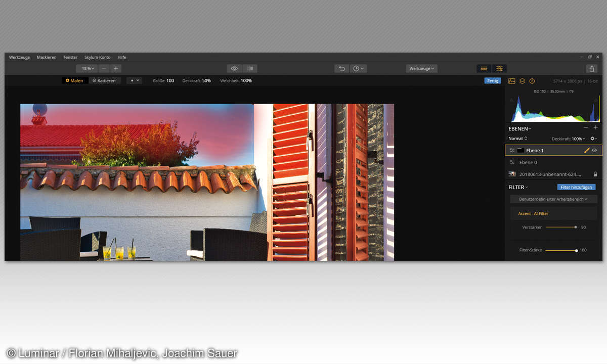
Task: Adjust the Verstärken slider
Action: [561, 227]
